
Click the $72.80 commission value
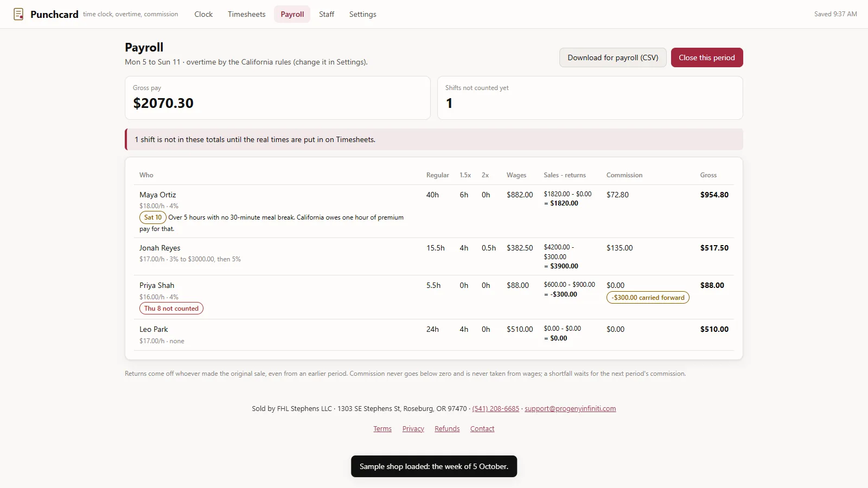click(x=617, y=195)
